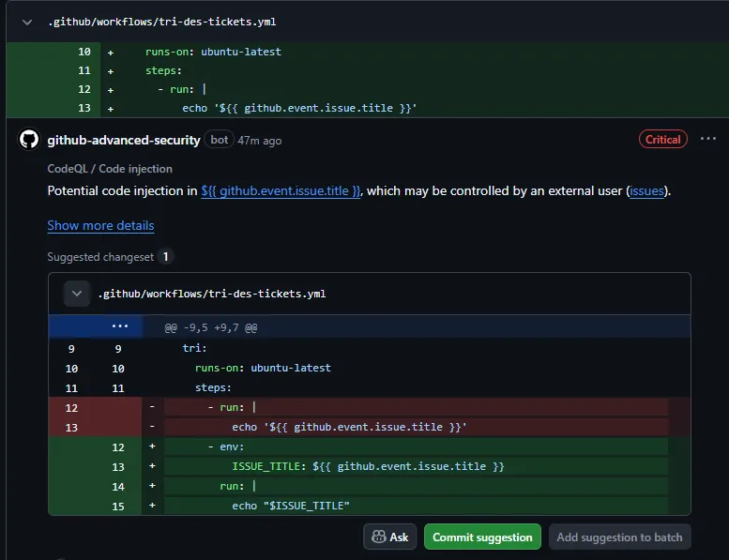Click Show more details link
The image size is (729, 560).
pyautogui.click(x=100, y=225)
